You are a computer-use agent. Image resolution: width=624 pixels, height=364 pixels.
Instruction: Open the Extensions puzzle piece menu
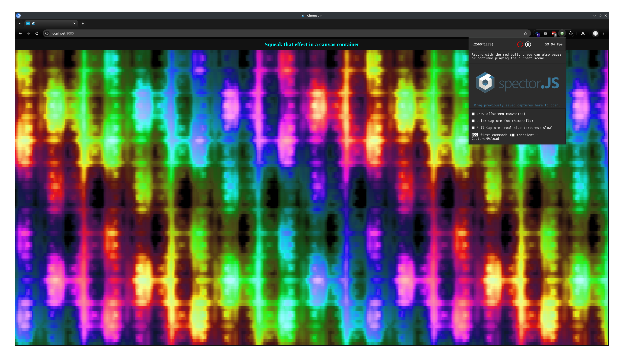tap(570, 33)
